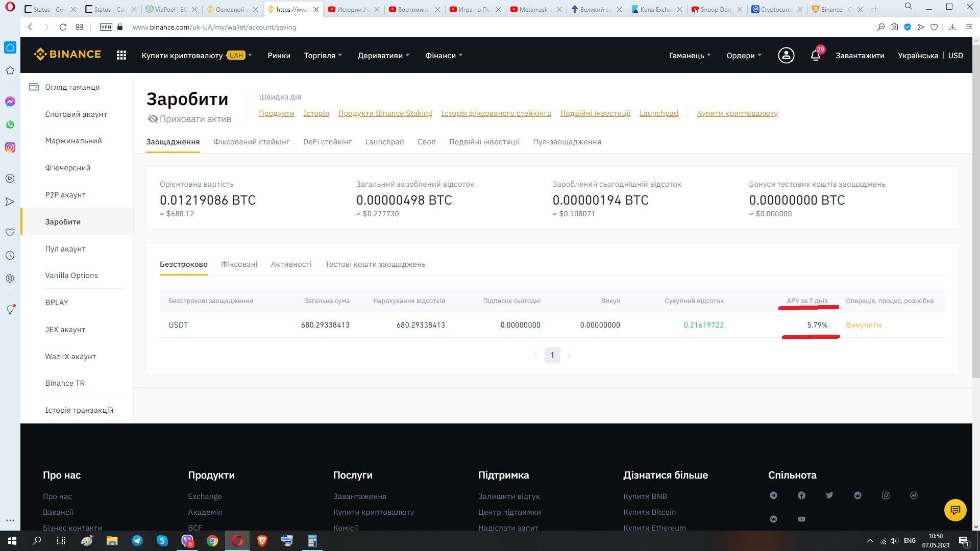Screen dimensions: 980x551
Task: Open the notifications bell
Action: coord(816,55)
